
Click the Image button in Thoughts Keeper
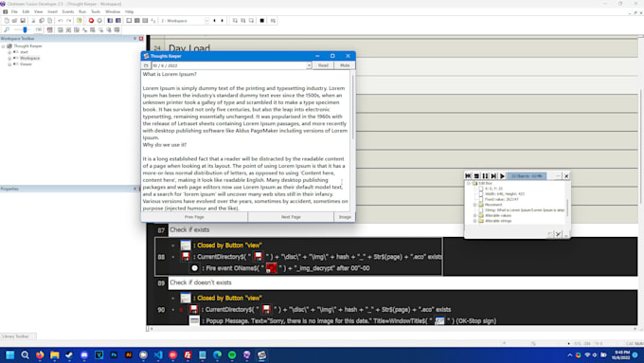(345, 217)
